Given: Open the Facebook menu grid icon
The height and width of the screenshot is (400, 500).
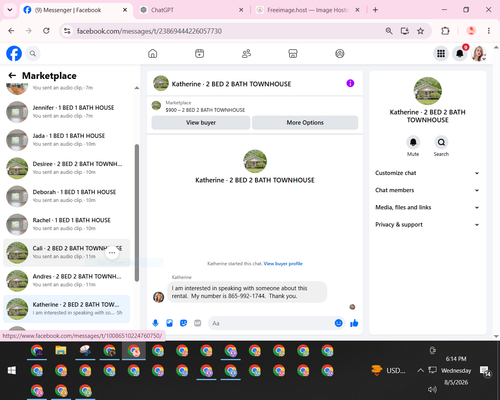Looking at the screenshot, I should pyautogui.click(x=441, y=53).
